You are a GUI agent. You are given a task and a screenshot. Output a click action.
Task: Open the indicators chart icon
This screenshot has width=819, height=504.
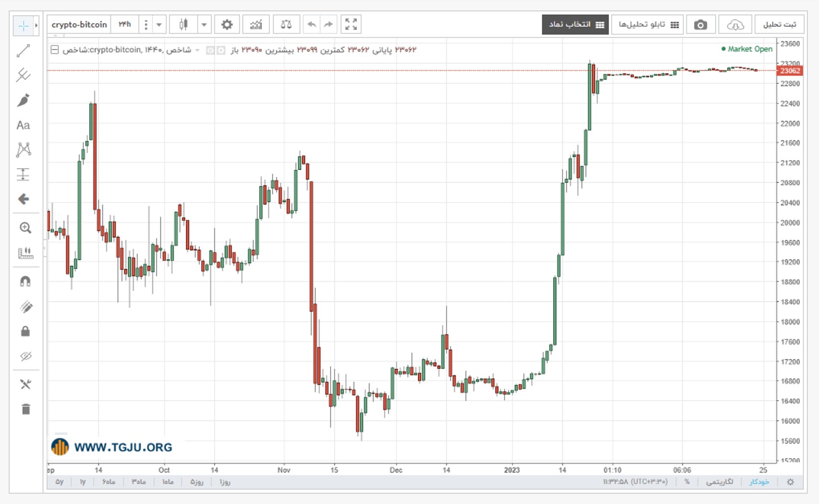point(256,24)
